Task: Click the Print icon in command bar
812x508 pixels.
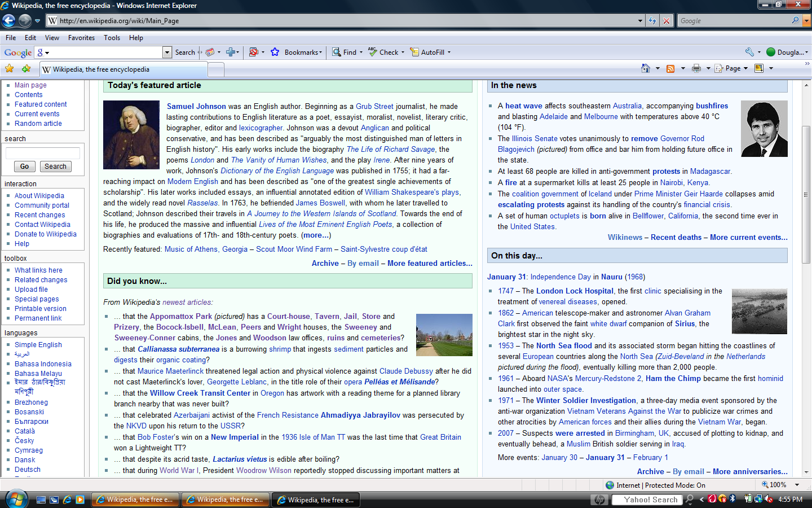Action: click(696, 68)
